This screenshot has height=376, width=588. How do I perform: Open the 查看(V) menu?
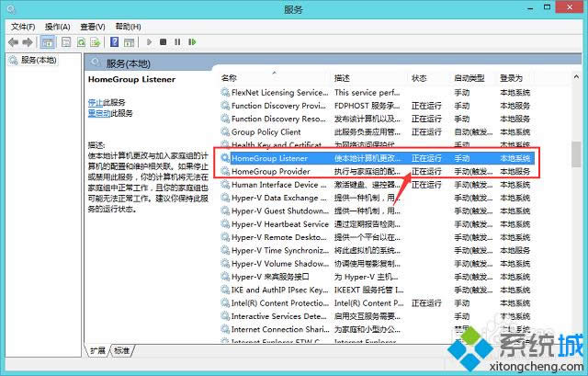(x=93, y=27)
